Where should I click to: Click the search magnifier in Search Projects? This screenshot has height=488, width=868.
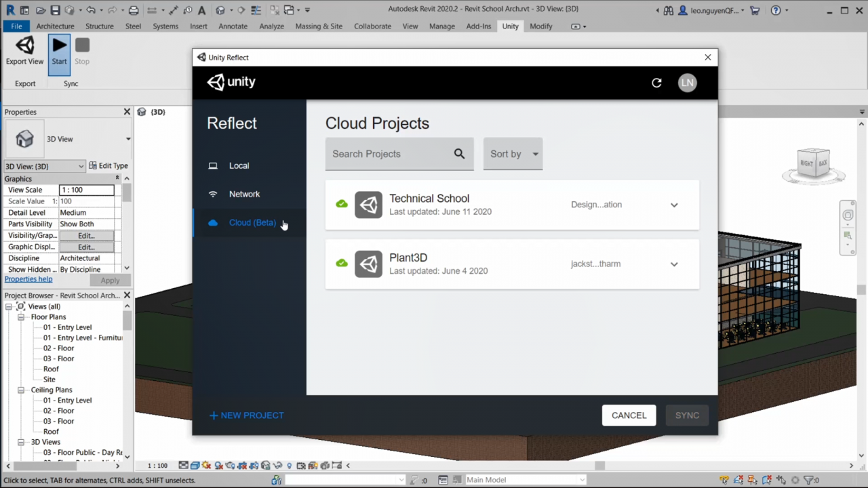coord(459,154)
